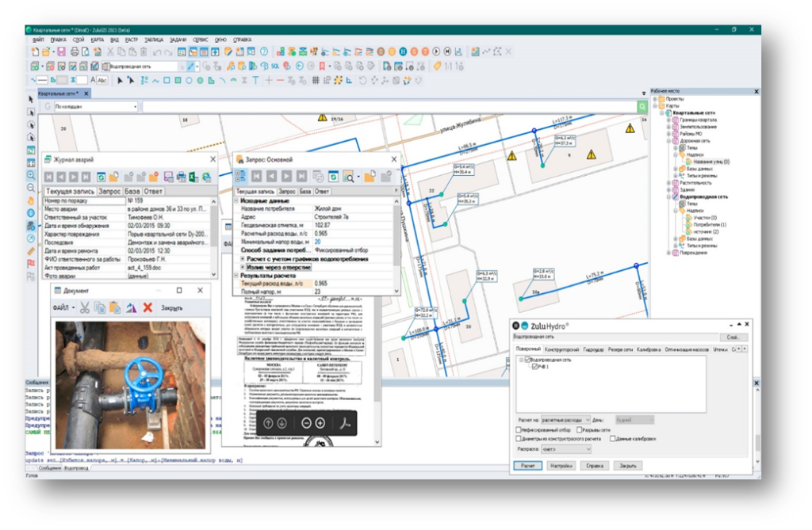Select Названия улиц (0) in workspace tree
812x530 pixels.
coord(711,162)
